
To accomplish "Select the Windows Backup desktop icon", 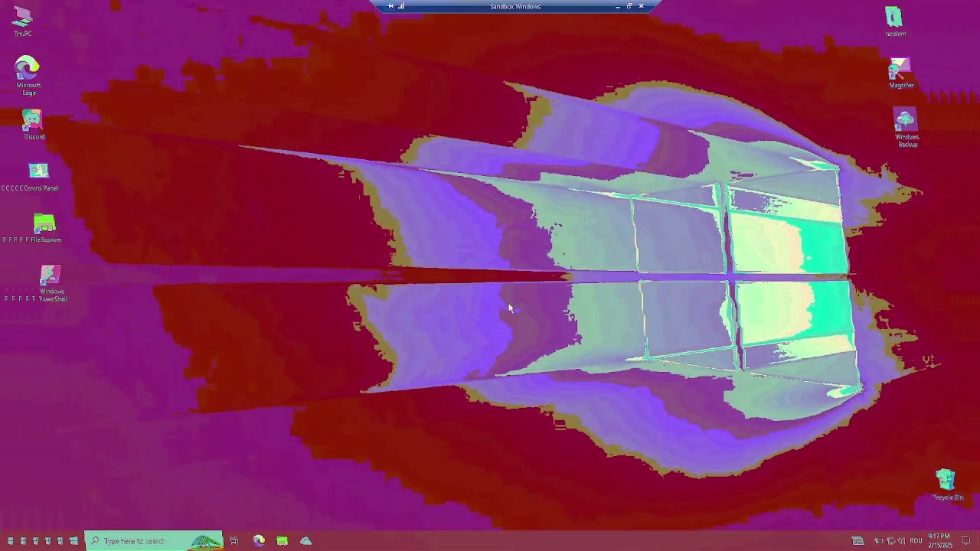I will [906, 128].
